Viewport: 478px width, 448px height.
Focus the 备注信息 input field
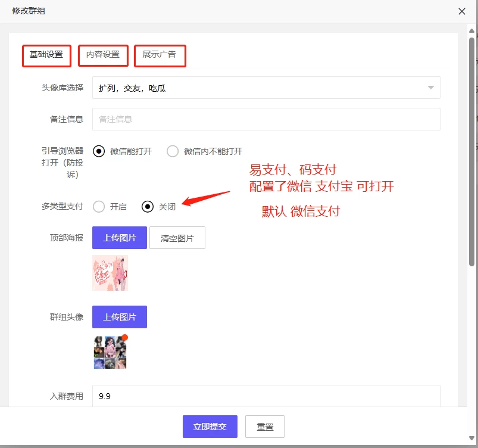266,119
